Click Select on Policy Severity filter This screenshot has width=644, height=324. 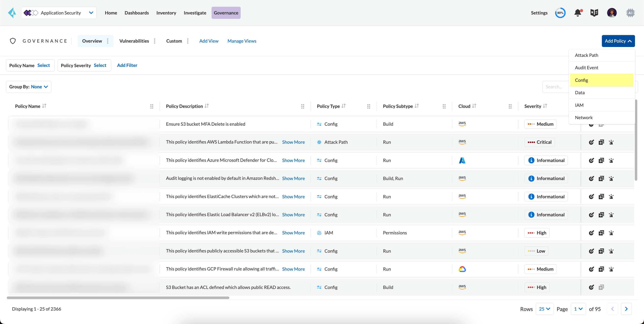[x=100, y=65]
